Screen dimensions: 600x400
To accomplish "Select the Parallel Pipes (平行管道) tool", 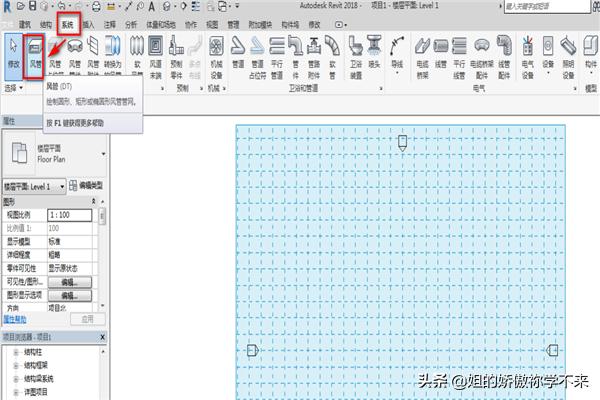I will coord(277,56).
